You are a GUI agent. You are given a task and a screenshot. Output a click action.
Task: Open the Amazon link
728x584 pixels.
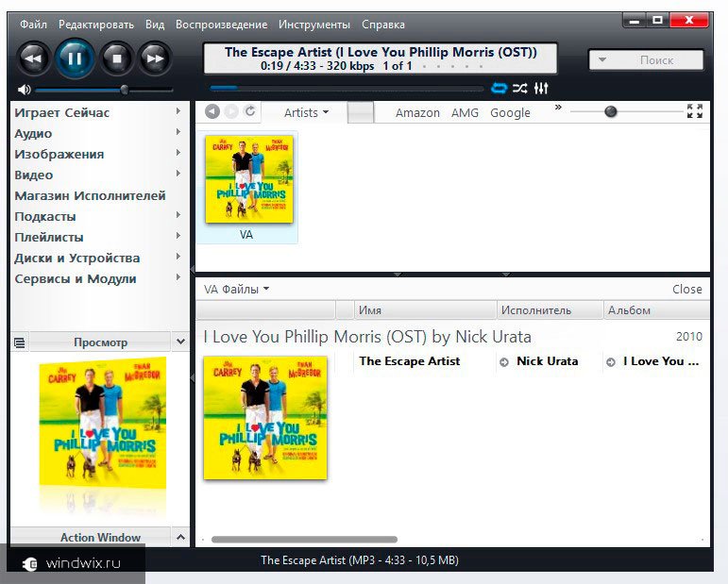(417, 112)
